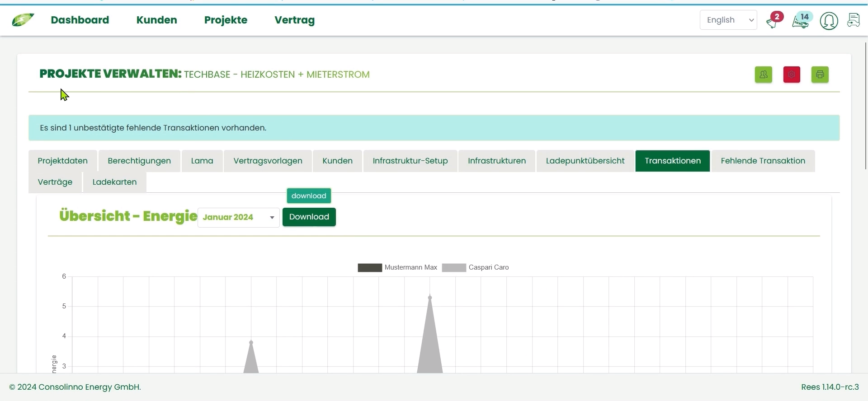Screen dimensions: 868x401
Task: Select the Transaktionen tab
Action: (673, 161)
